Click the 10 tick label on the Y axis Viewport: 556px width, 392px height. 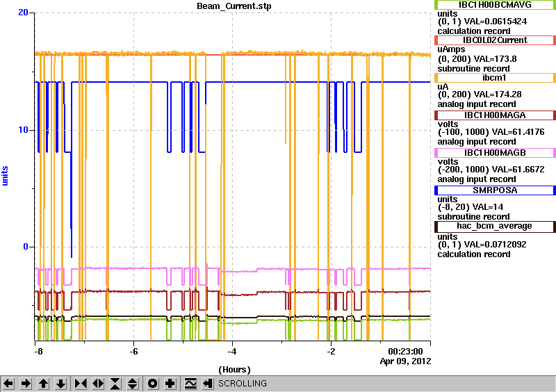pos(23,130)
